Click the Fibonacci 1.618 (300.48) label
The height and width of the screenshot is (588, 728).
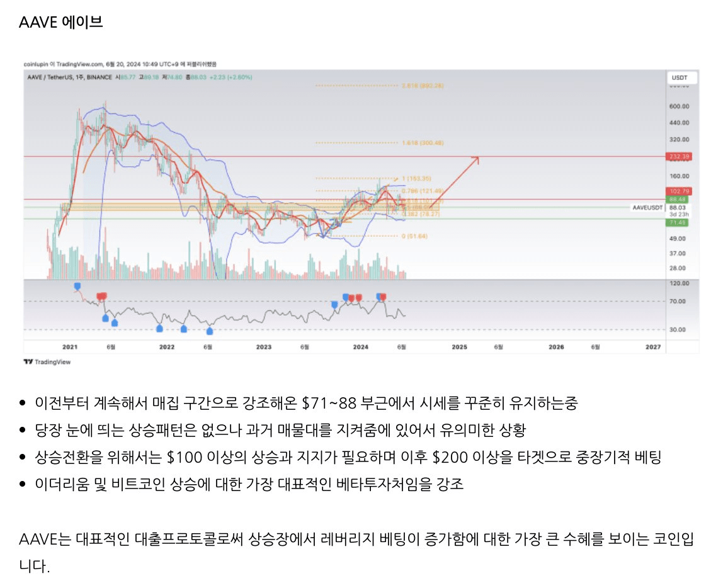coord(423,142)
